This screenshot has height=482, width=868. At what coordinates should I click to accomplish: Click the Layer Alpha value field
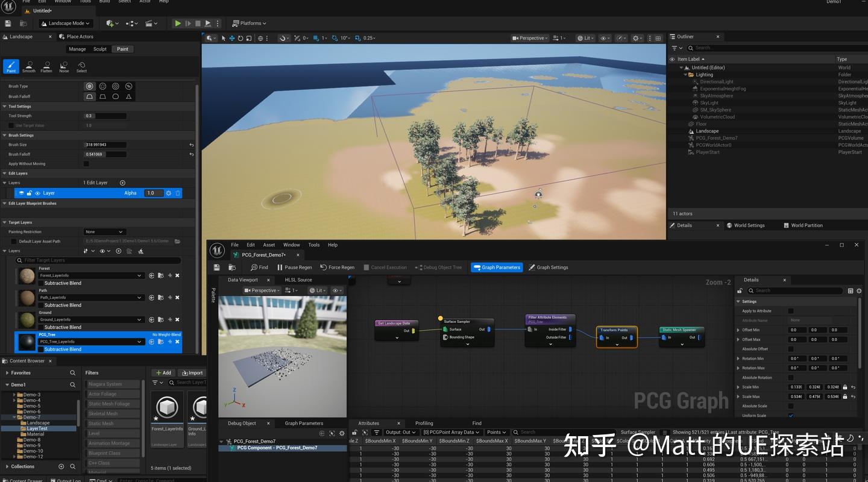(x=153, y=193)
